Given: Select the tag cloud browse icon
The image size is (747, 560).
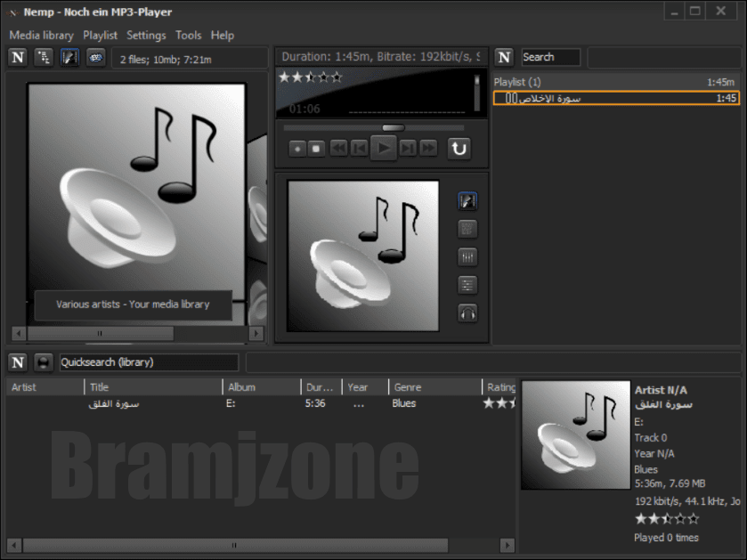Looking at the screenshot, I should [96, 58].
